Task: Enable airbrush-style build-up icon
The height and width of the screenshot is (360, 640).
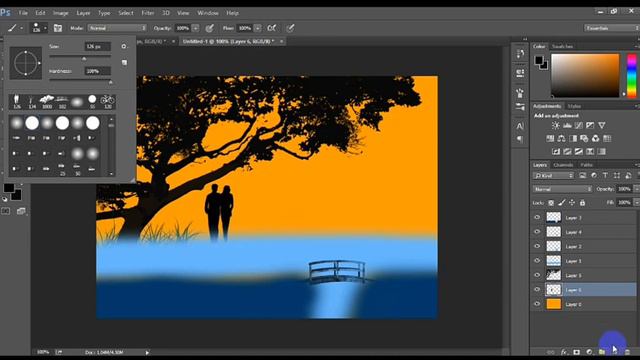Action: 271,28
